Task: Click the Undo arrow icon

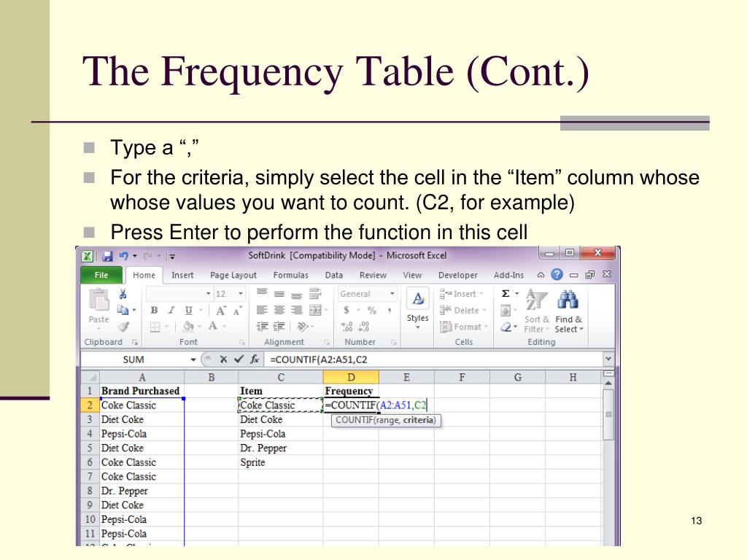Action: pos(123,256)
